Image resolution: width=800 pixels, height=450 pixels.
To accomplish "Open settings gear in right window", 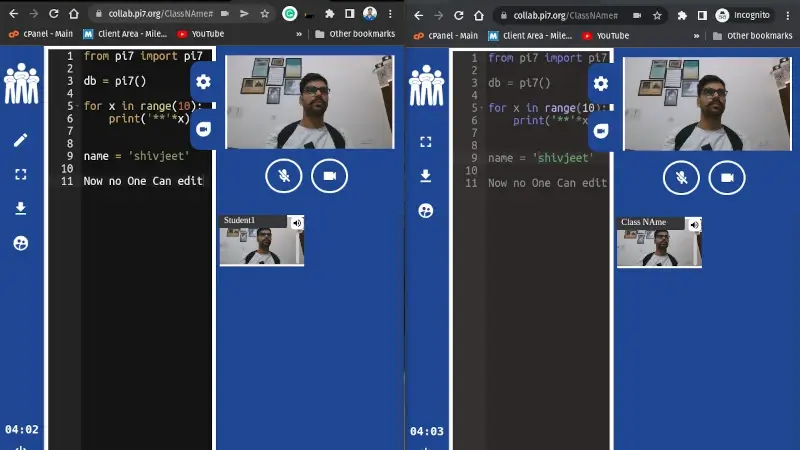I will 601,84.
